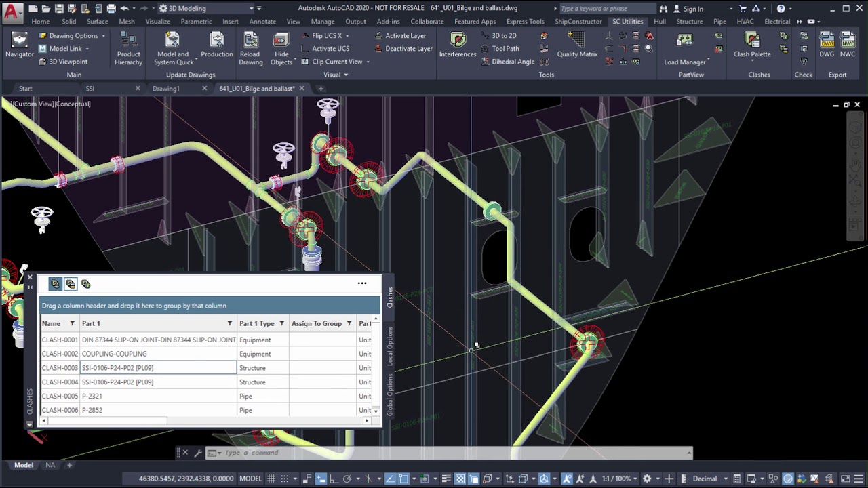
Task: Toggle polar tracking in status bar
Action: point(347,479)
